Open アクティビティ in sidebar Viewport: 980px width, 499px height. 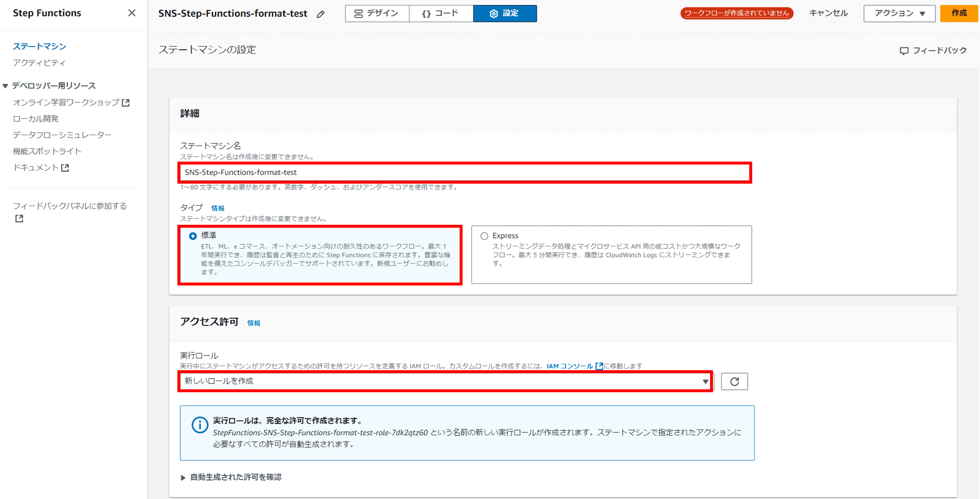(x=39, y=63)
